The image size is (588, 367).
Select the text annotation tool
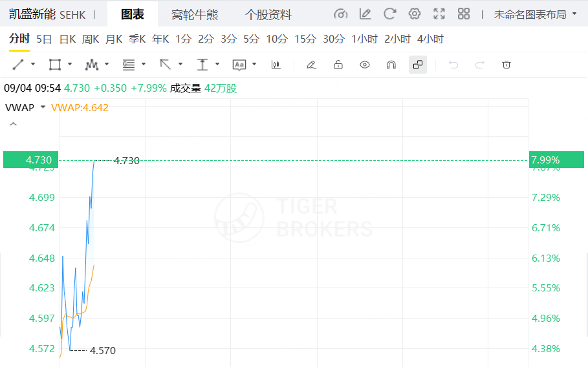pos(239,65)
